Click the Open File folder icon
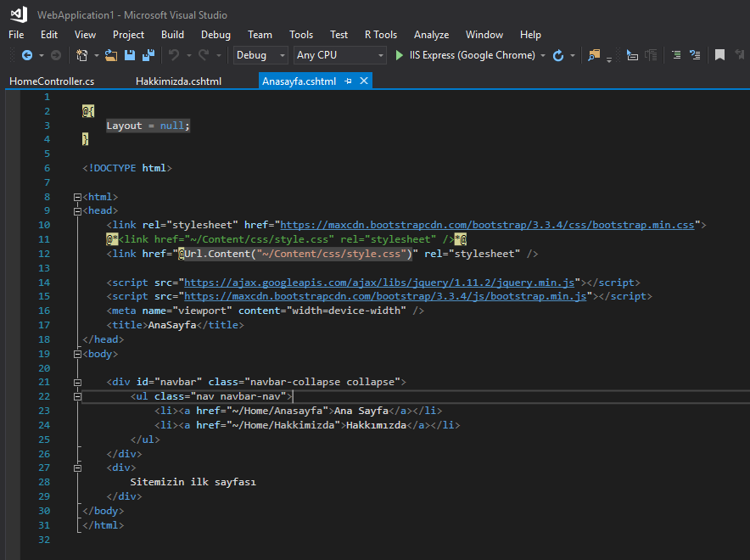Screen dimensions: 750x560 [111, 55]
